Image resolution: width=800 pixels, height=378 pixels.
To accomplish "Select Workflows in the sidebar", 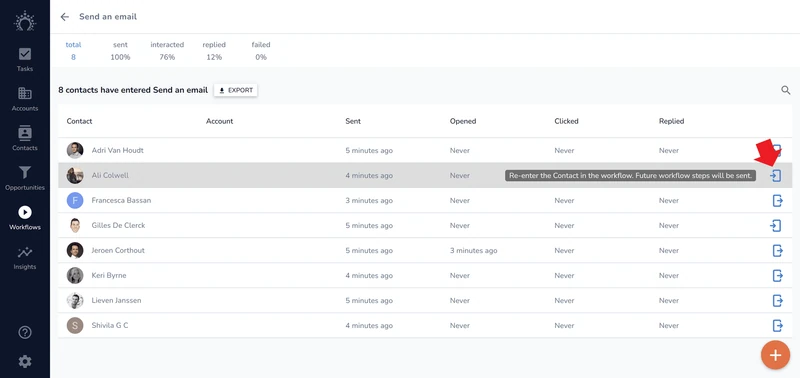I will (24, 218).
